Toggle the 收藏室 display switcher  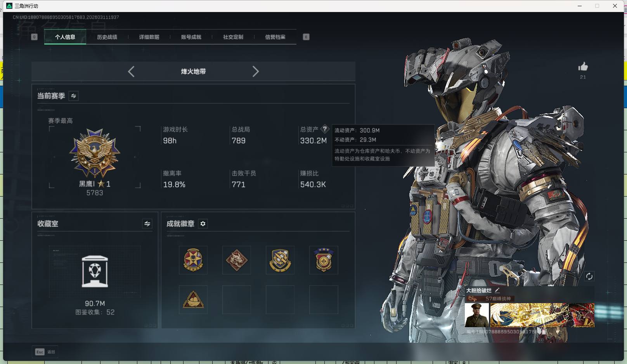(x=147, y=224)
